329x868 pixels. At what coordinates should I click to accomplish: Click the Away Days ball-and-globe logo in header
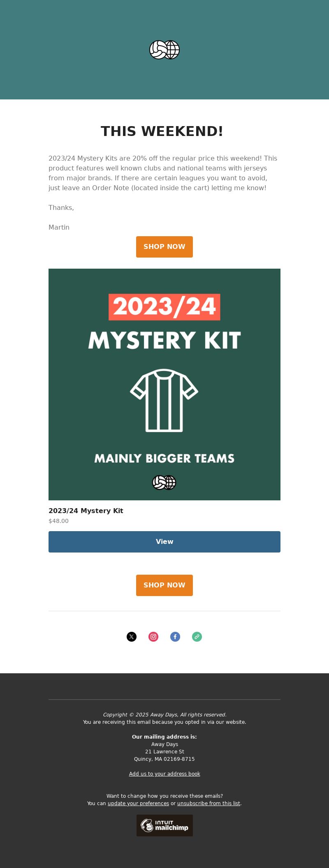pyautogui.click(x=164, y=50)
